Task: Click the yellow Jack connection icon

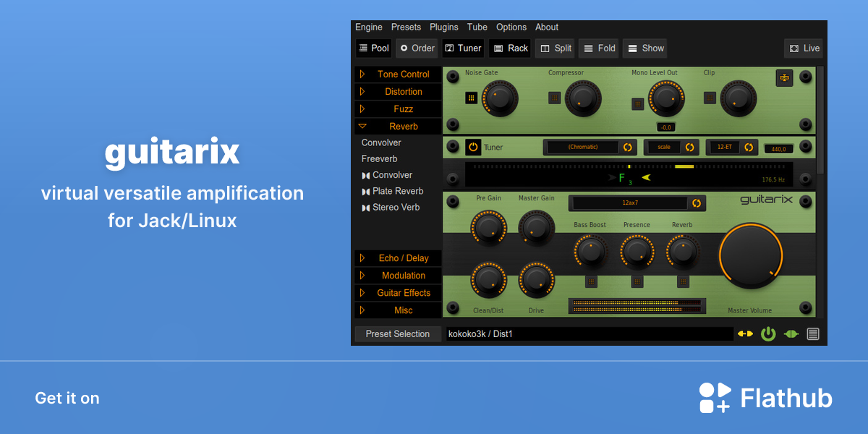Action: pyautogui.click(x=745, y=333)
